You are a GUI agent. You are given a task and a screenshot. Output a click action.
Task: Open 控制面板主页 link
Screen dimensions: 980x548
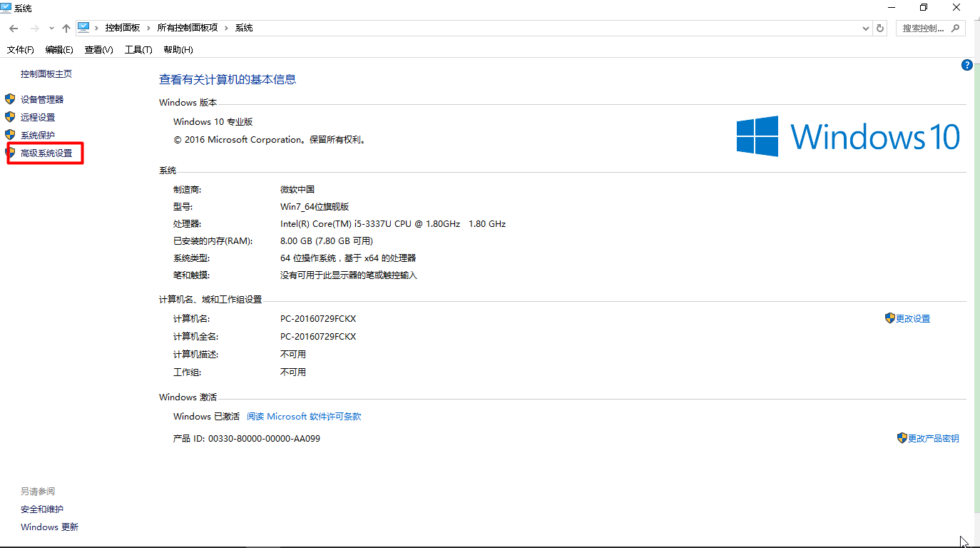46,74
